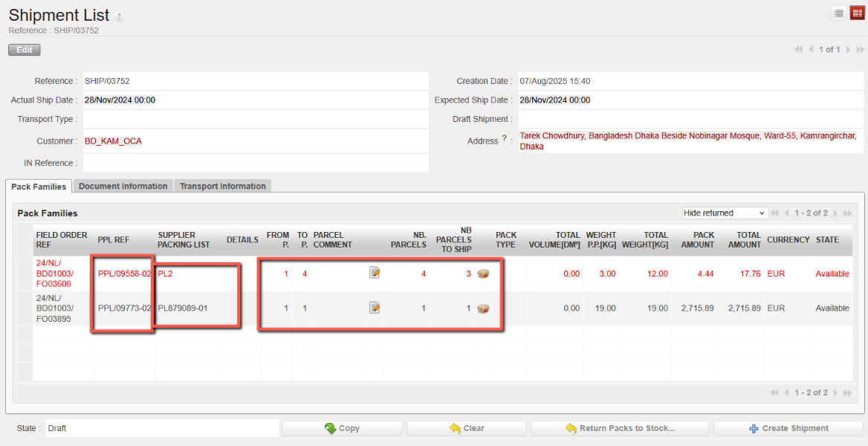Go to next record beside '1 of 1'
The width and height of the screenshot is (868, 446).
[848, 50]
